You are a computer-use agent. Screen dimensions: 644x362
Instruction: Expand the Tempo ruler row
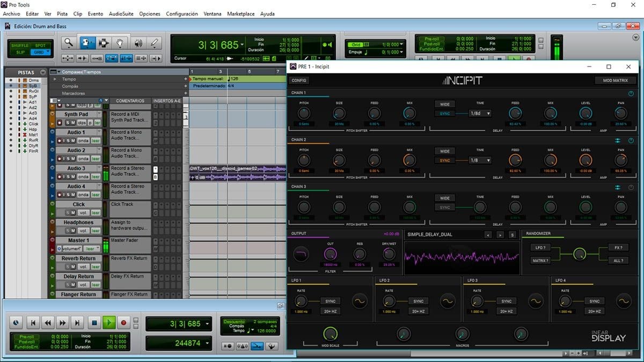55,79
